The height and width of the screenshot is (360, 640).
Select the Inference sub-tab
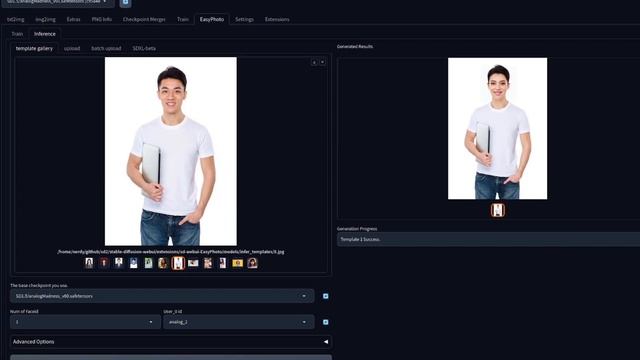(45, 34)
